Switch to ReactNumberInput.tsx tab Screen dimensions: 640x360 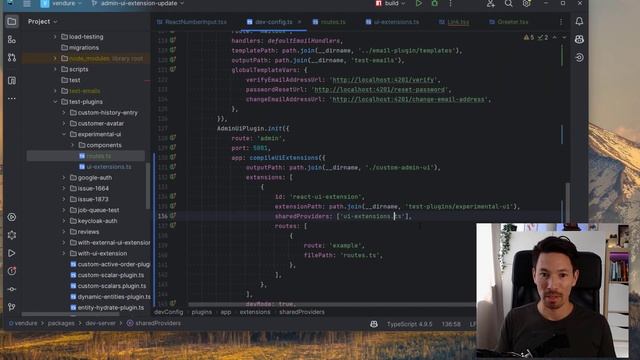point(192,22)
